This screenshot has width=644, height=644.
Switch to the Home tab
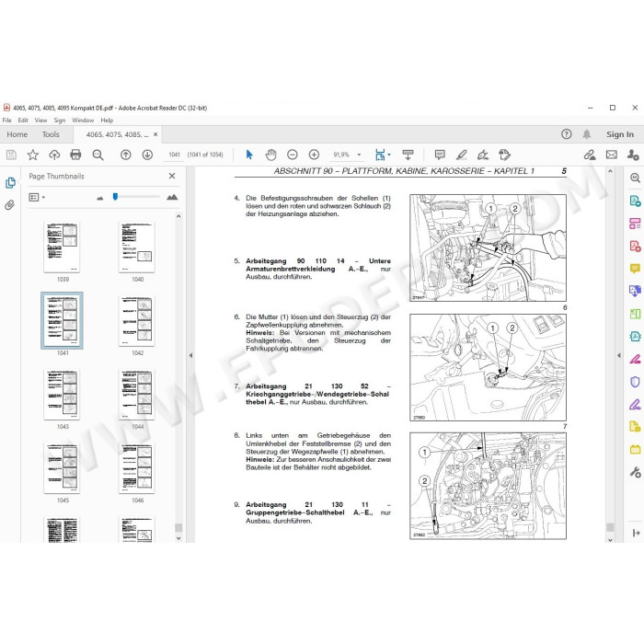17,134
